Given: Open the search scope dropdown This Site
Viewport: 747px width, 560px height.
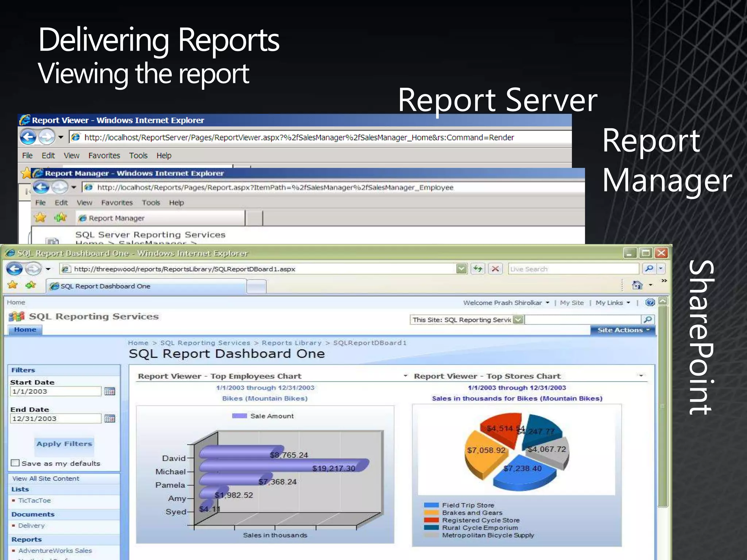Looking at the screenshot, I should pyautogui.click(x=518, y=320).
